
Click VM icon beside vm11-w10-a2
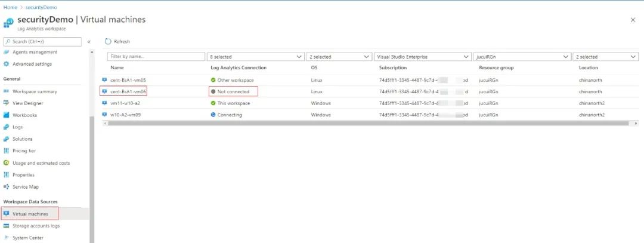(104, 103)
